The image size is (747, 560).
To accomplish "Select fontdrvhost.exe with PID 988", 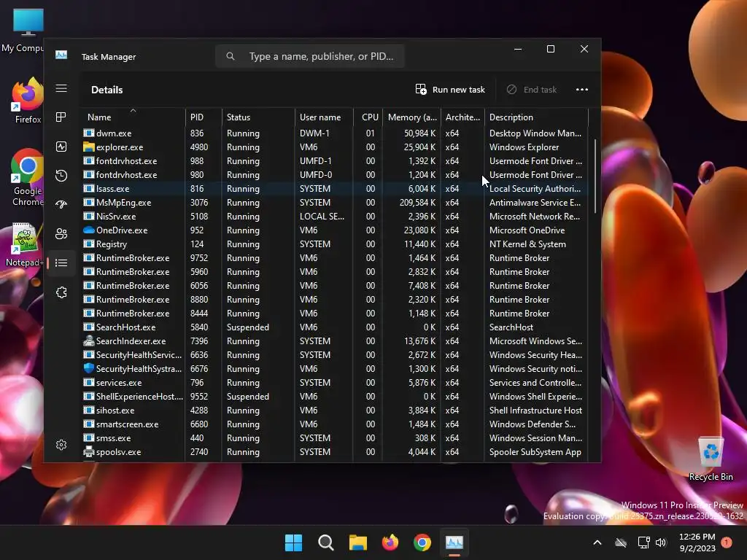I will (x=336, y=161).
